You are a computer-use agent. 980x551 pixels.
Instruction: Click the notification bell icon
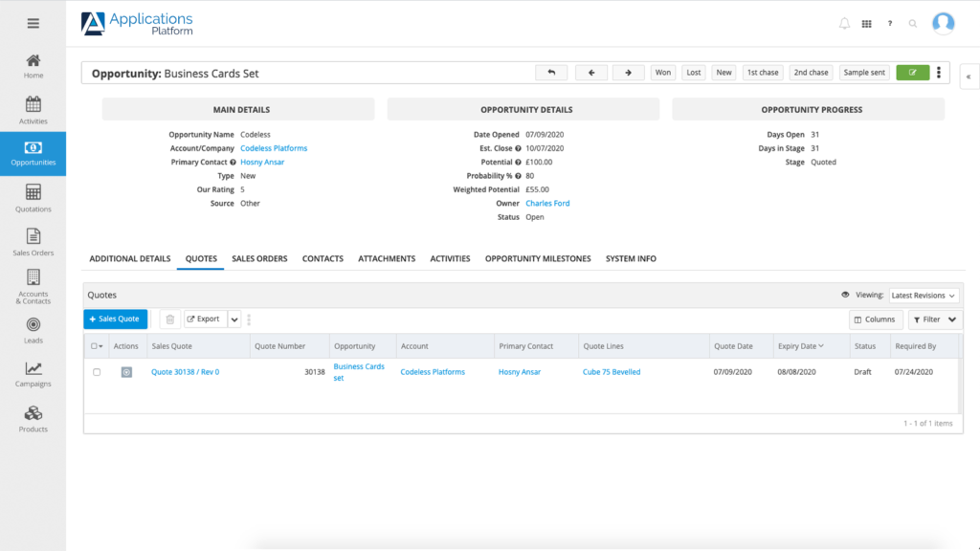pyautogui.click(x=844, y=23)
